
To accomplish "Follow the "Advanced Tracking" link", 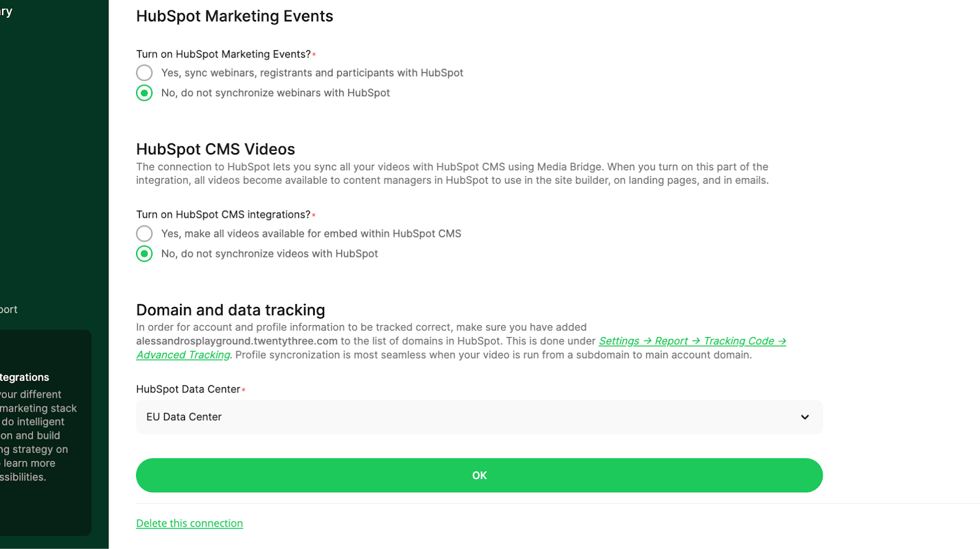I will (183, 355).
